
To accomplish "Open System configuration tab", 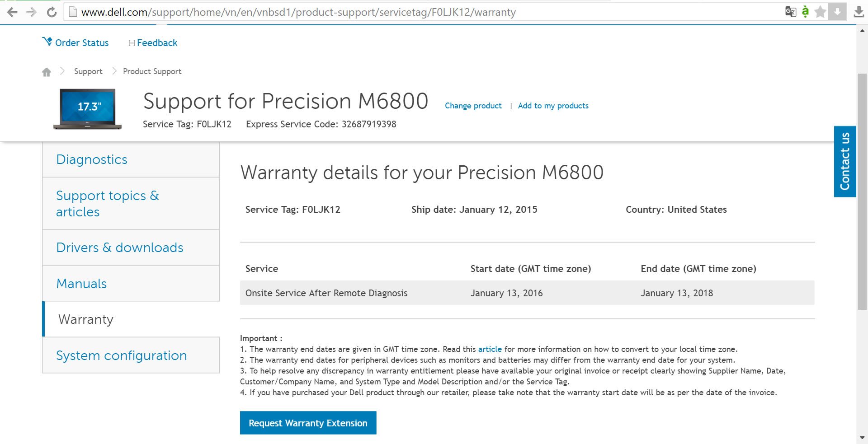I will pos(121,355).
